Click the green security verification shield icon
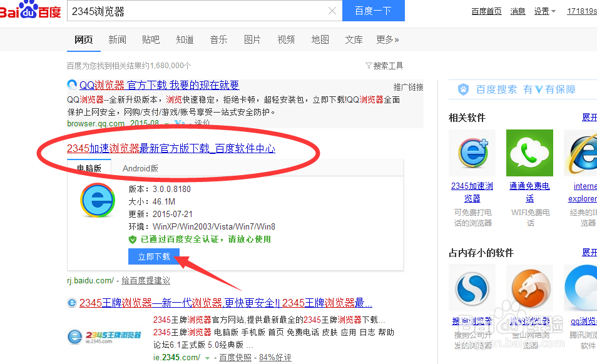The height and width of the screenshot is (364, 597). coord(133,240)
